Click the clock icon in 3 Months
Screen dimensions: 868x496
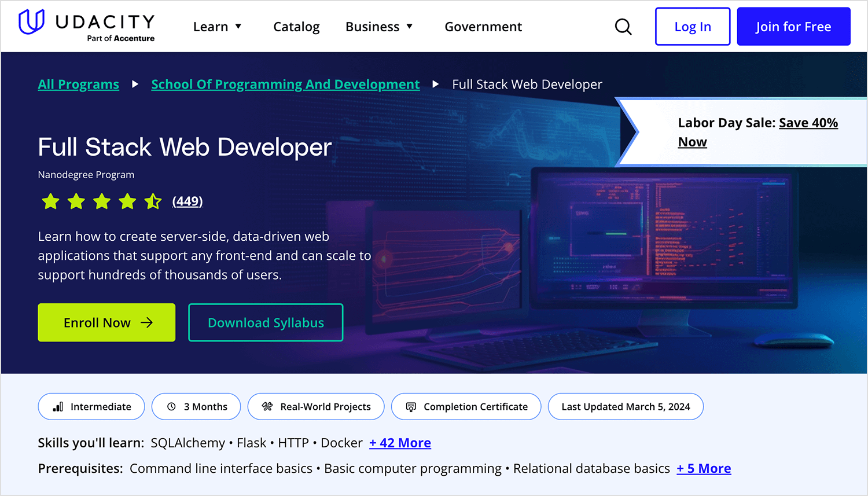coord(171,407)
